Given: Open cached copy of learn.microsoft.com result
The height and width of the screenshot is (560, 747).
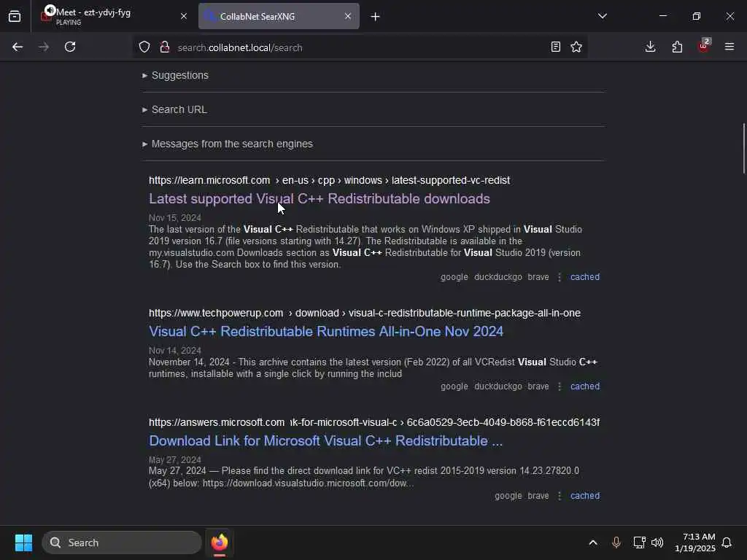Looking at the screenshot, I should tap(585, 276).
